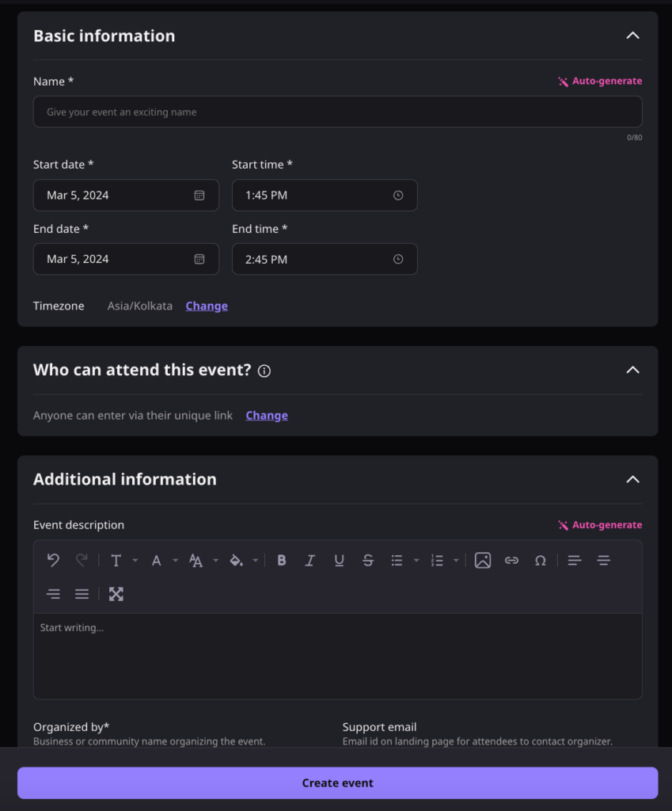Insert a hyperlink using the link icon

tap(511, 560)
